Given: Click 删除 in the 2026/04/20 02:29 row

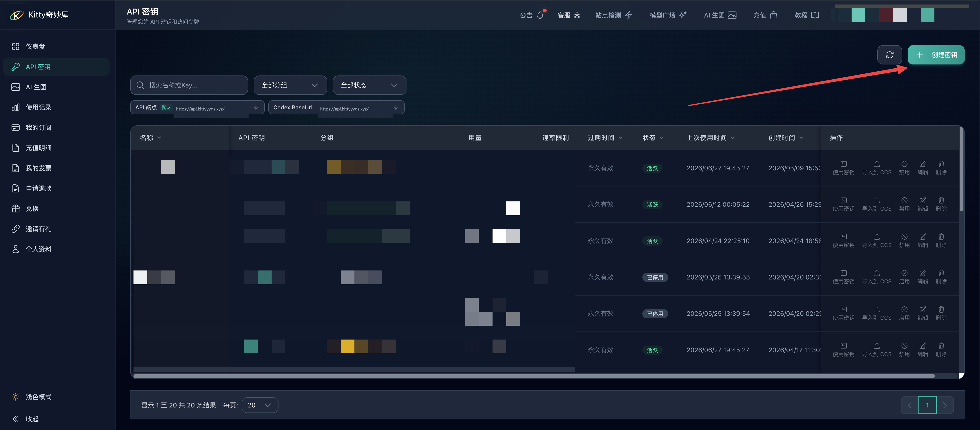Looking at the screenshot, I should click(x=941, y=313).
